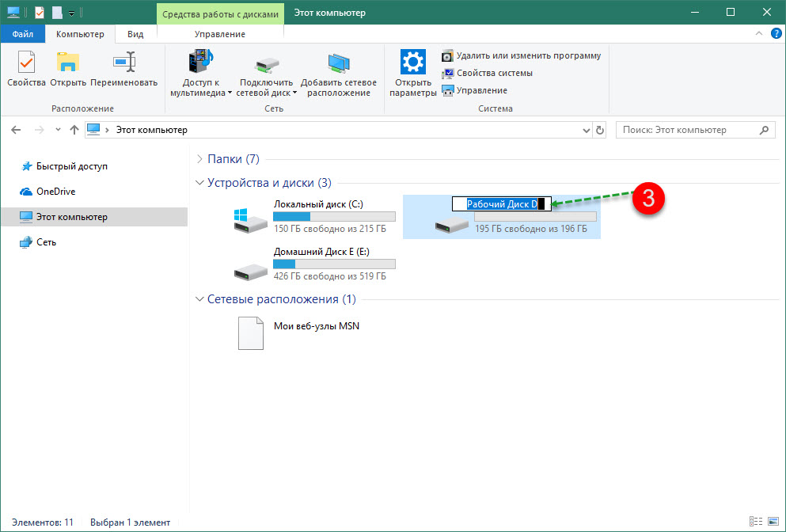
Task: Open the Customize Quick Access Toolbar dropdown
Action: (71, 13)
